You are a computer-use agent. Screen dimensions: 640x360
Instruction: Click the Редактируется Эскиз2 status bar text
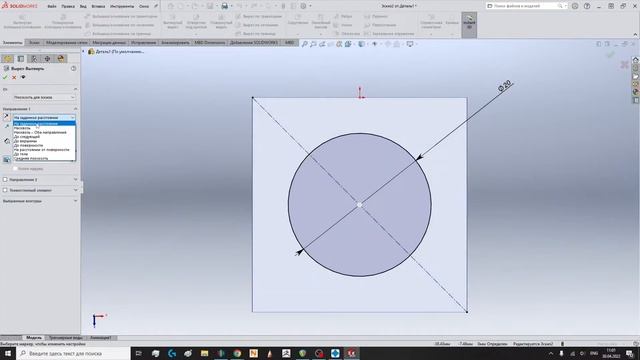coord(533,344)
